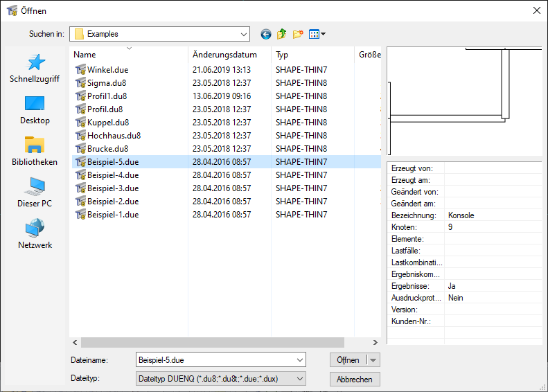Click the file icon of Beispiel-5.due
Image resolution: width=548 pixels, height=392 pixels.
(x=80, y=162)
